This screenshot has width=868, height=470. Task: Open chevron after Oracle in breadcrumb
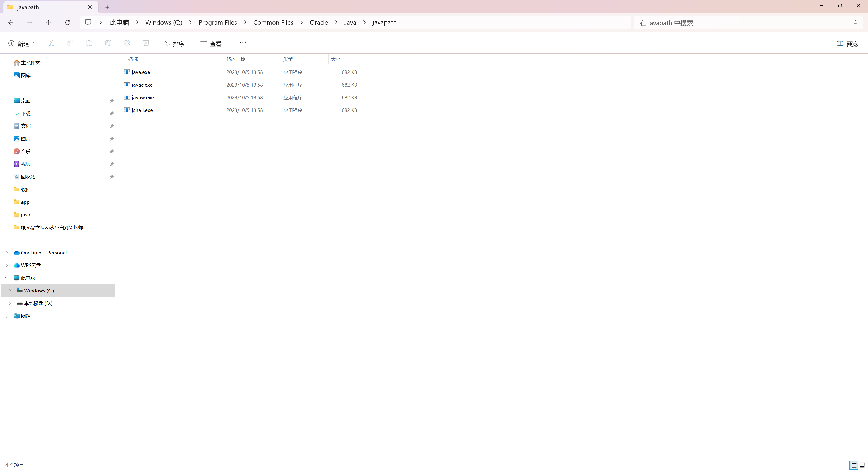click(x=336, y=22)
